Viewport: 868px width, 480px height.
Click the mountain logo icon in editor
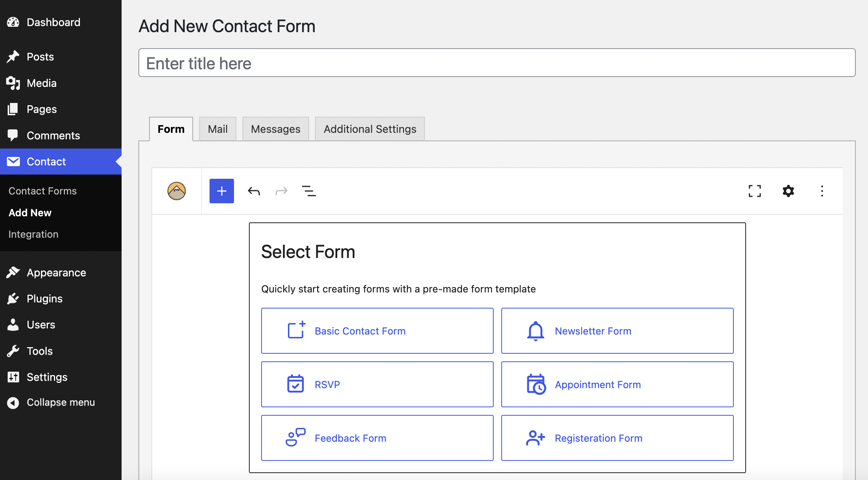coord(176,191)
